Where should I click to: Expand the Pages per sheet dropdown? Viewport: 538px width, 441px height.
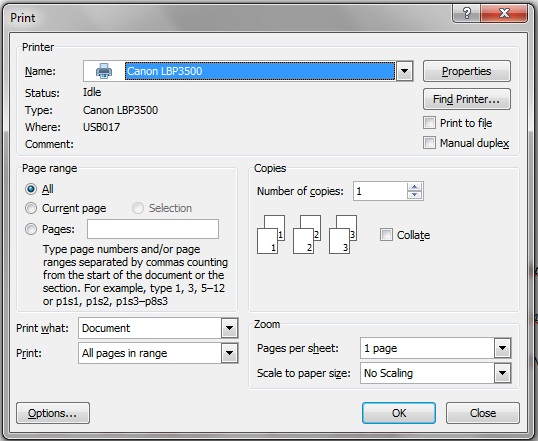(503, 348)
